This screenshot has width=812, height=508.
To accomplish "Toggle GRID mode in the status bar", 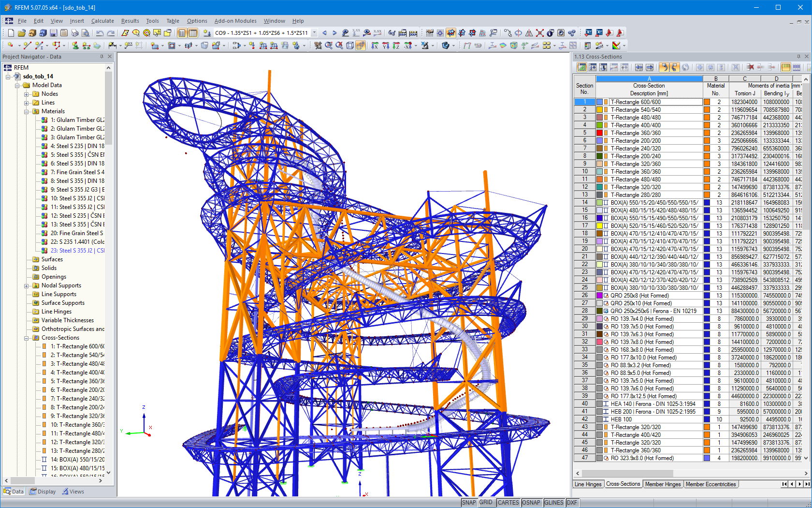I will coord(486,502).
